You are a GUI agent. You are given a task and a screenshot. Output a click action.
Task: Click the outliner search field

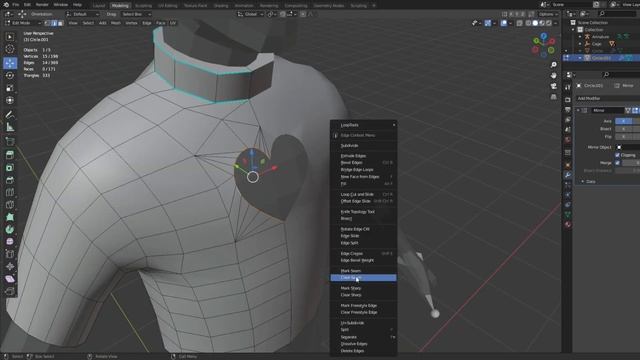click(618, 14)
